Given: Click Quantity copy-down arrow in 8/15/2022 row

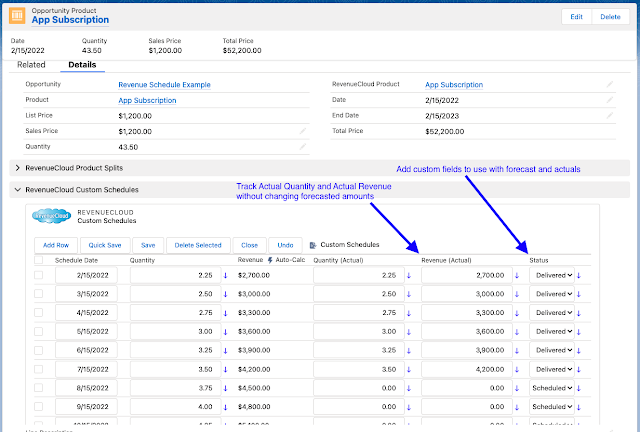Looking at the screenshot, I should 225,388.
